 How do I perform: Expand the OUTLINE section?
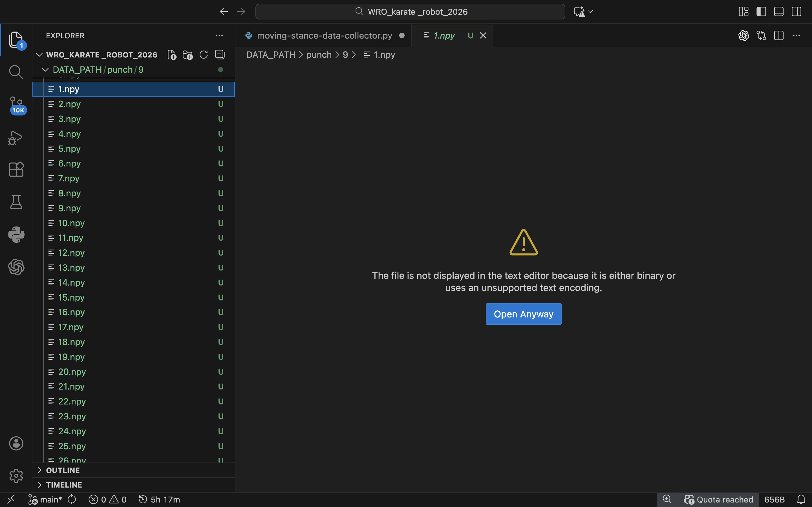click(63, 470)
